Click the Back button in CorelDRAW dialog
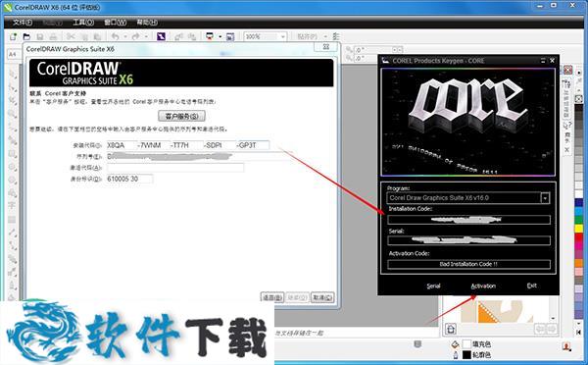This screenshot has height=365, width=588. click(x=272, y=297)
